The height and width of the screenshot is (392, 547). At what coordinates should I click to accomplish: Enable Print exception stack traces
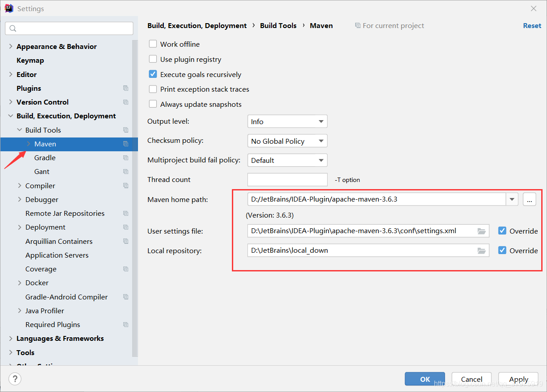click(153, 89)
